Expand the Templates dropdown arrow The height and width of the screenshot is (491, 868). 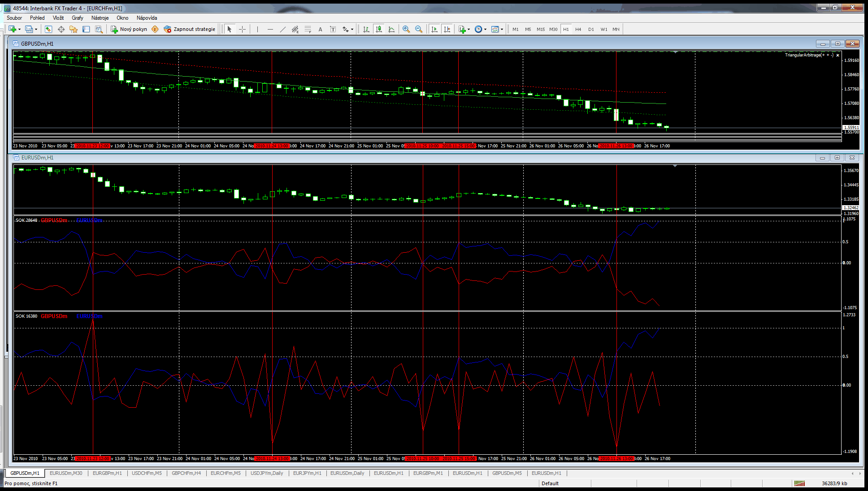502,30
